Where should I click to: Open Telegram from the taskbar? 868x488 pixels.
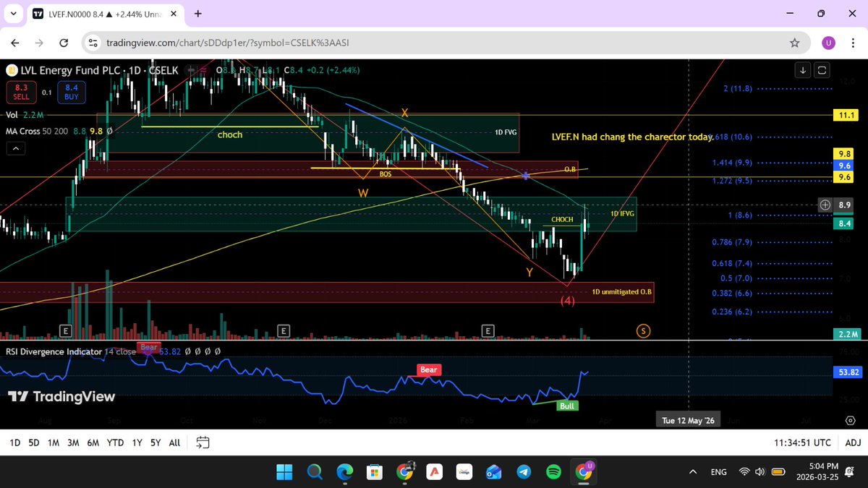[524, 471]
